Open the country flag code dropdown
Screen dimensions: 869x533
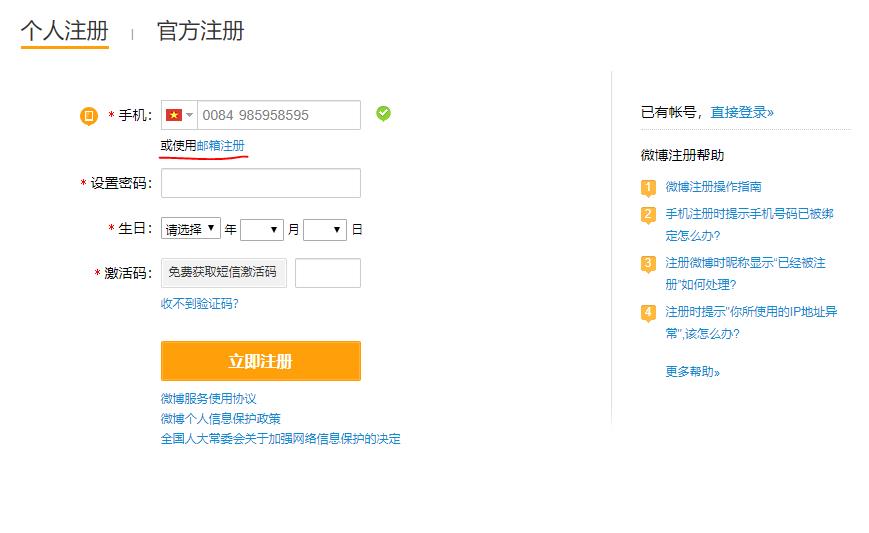coord(180,115)
